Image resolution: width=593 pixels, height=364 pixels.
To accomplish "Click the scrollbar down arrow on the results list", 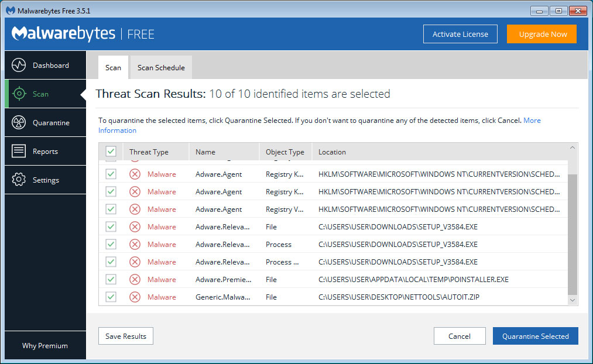I will pos(573,300).
